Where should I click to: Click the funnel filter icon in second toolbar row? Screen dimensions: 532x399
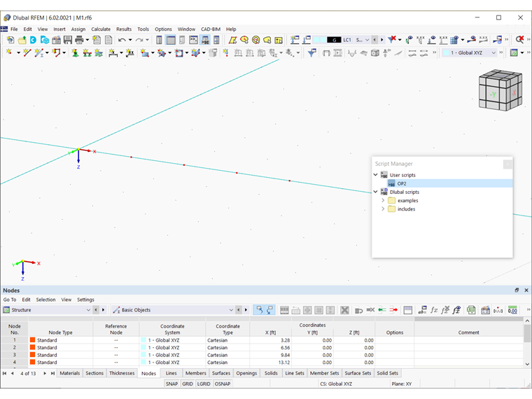(x=311, y=52)
